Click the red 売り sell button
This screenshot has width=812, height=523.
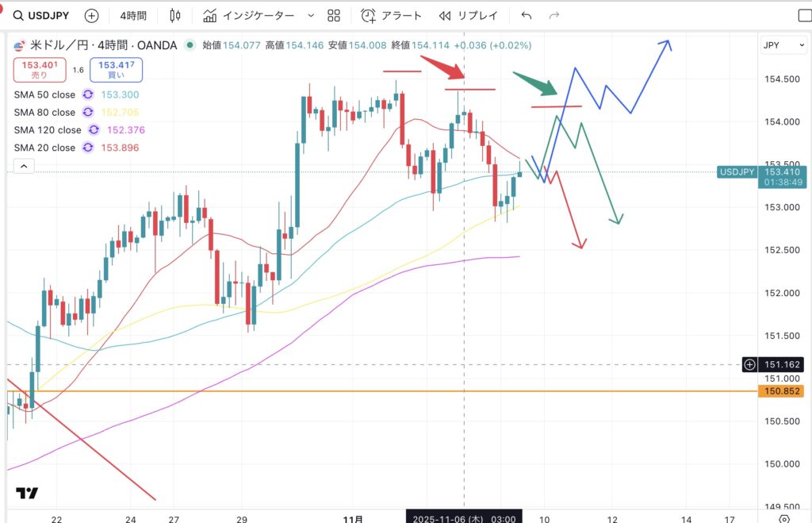[x=39, y=70]
